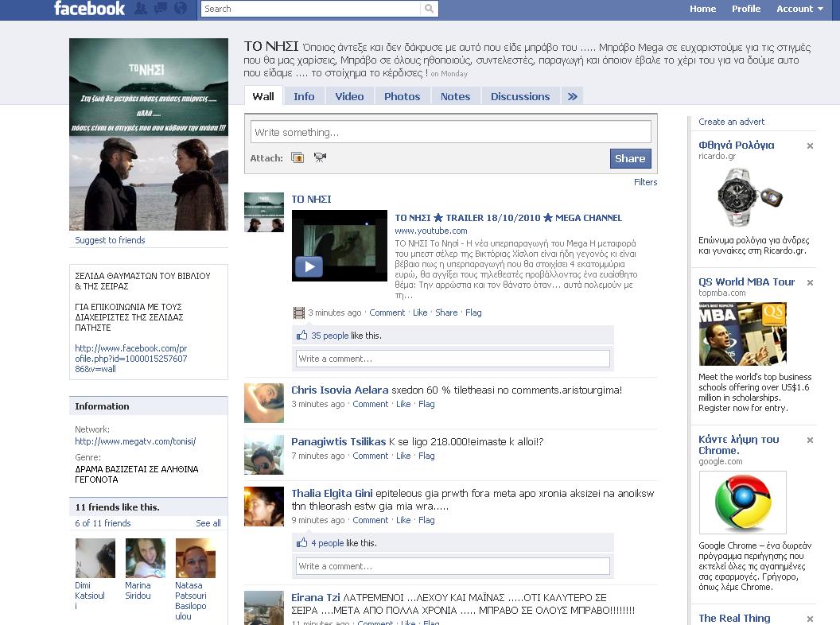840x625 pixels.
Task: Open the notifications globe icon
Action: (181, 9)
